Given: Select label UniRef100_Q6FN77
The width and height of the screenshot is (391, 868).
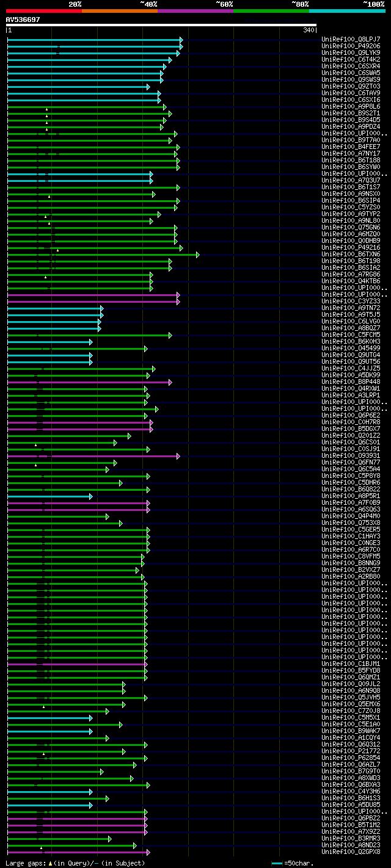Looking at the screenshot, I should [351, 462].
